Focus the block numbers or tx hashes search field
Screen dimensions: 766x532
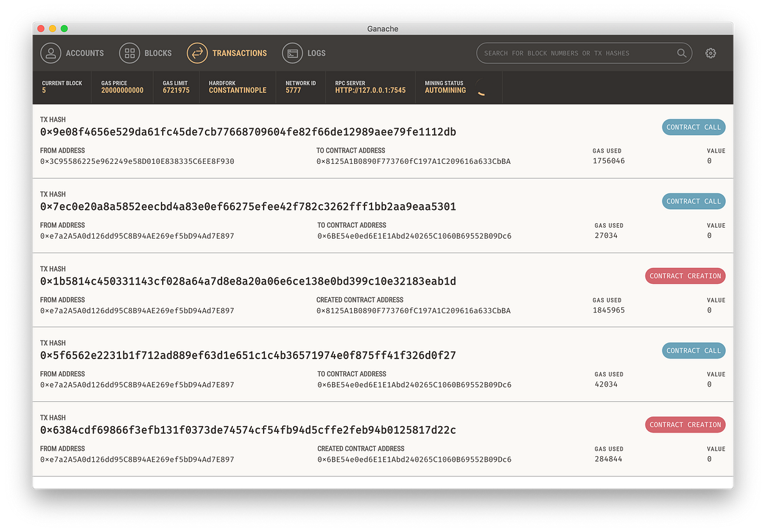tap(584, 53)
